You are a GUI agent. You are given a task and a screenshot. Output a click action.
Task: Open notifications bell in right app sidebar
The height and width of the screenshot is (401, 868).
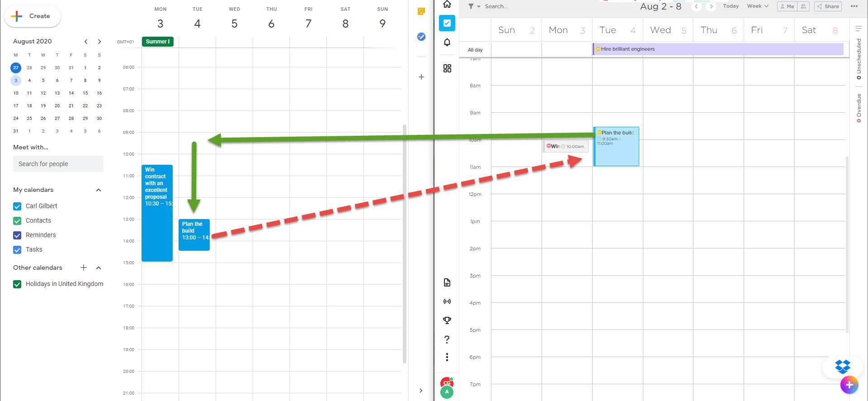[x=447, y=42]
